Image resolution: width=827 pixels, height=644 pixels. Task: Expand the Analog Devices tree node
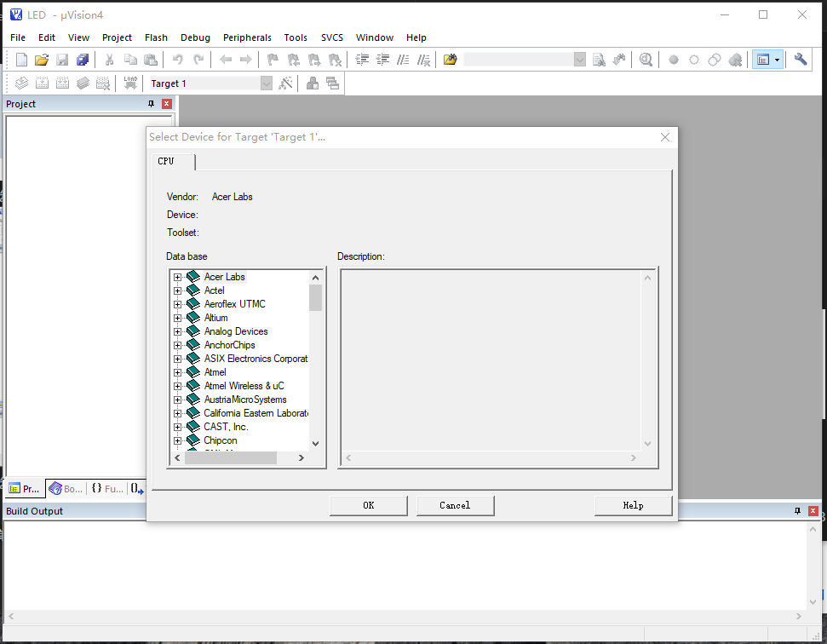click(178, 331)
